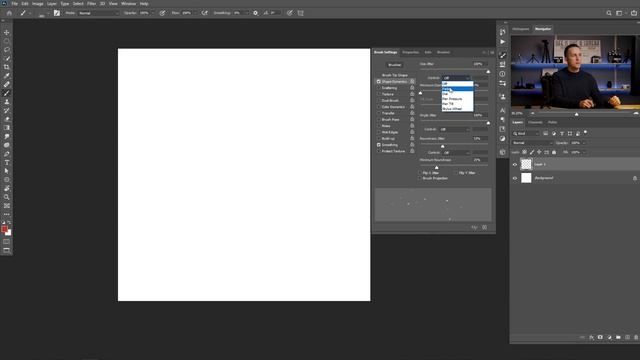Open the Image menu
The width and height of the screenshot is (640, 360).
click(38, 4)
